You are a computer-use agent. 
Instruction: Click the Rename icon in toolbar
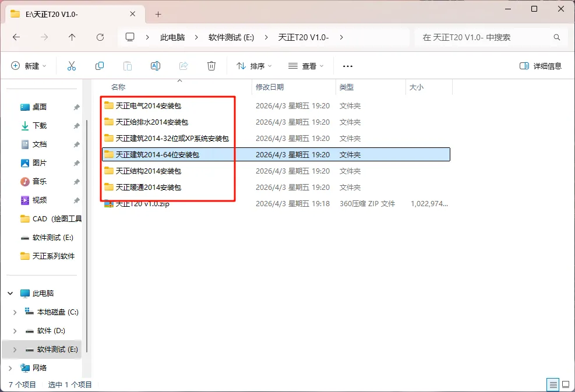pos(156,66)
